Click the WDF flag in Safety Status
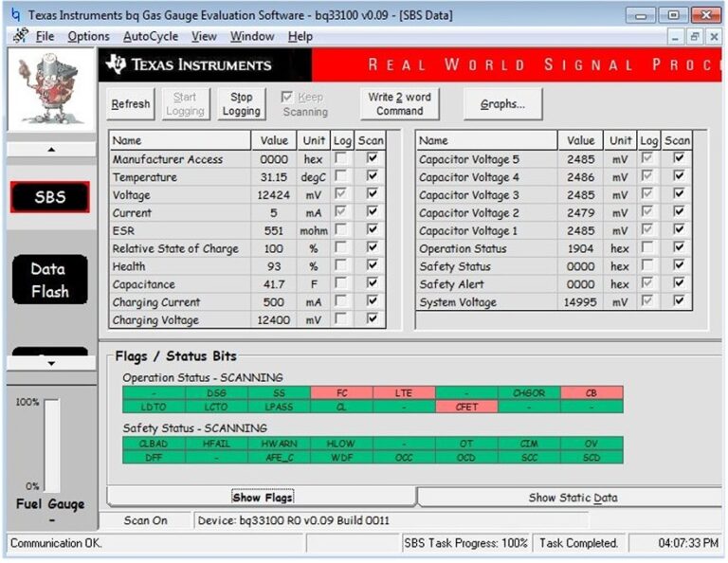This screenshot has height=563, width=728. pos(341,458)
